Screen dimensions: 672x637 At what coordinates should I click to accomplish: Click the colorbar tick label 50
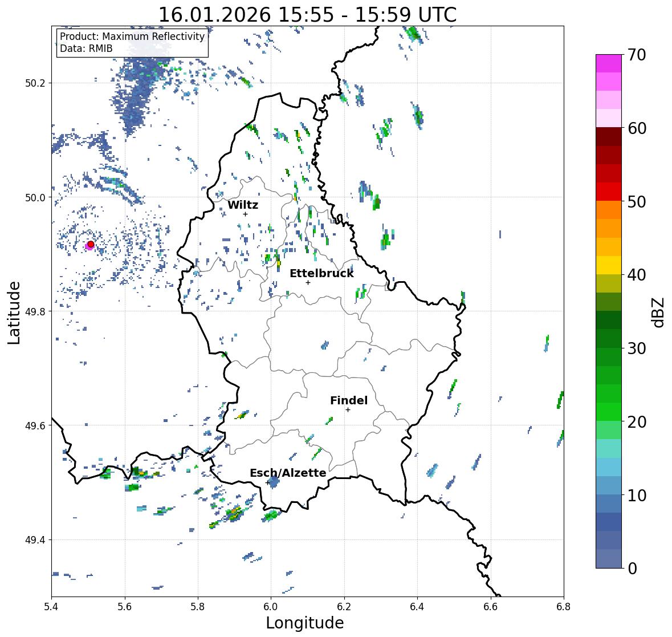tap(637, 201)
